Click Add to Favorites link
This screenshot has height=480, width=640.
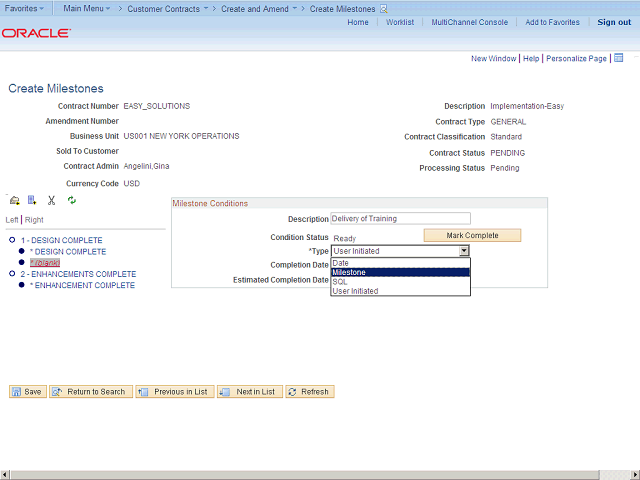552,22
